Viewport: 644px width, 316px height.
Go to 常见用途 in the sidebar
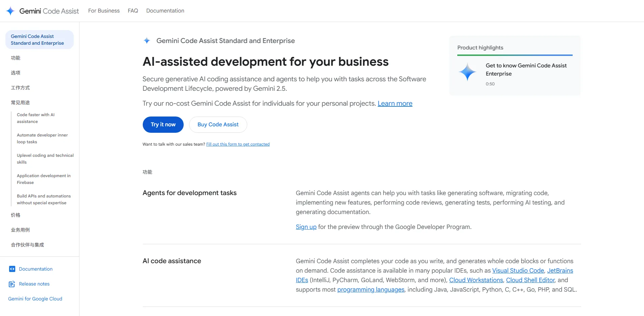click(20, 103)
